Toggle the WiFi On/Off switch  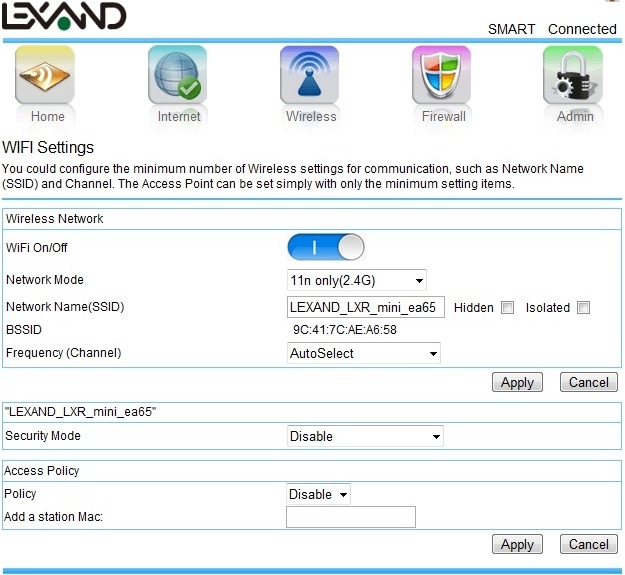(x=326, y=247)
